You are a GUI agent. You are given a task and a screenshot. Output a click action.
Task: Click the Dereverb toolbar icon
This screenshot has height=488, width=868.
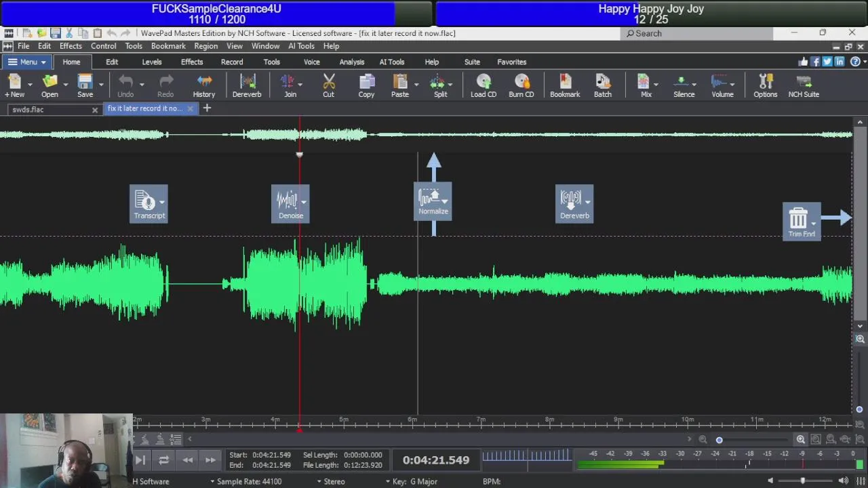click(x=247, y=86)
